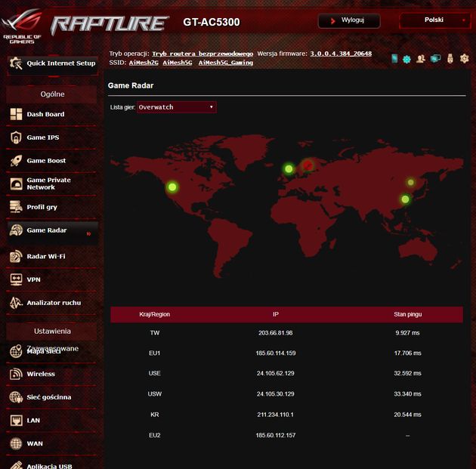Open the VPN page
Screen dimensions: 476x469
coord(51,279)
